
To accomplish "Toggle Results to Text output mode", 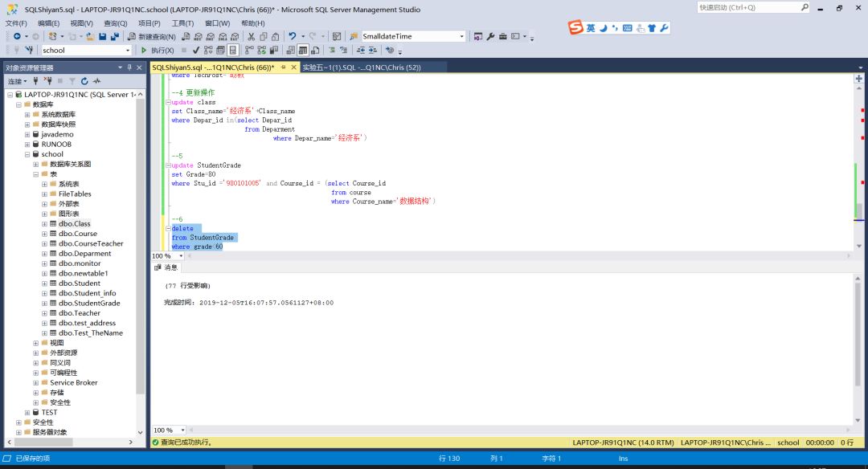I will pos(292,51).
